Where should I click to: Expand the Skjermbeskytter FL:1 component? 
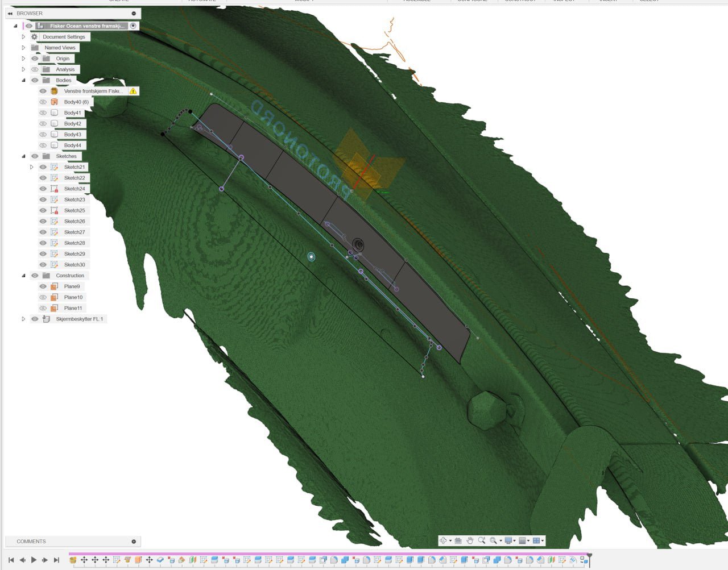click(x=23, y=319)
